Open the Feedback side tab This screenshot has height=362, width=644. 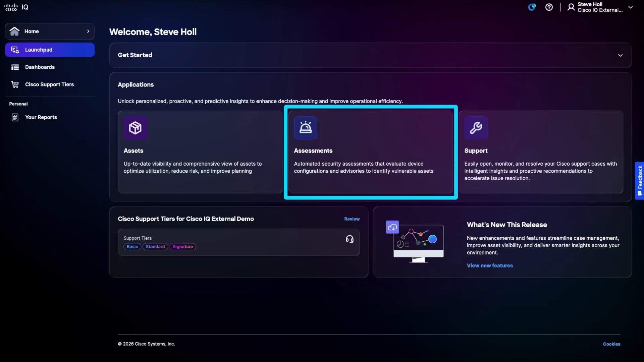[x=639, y=181]
